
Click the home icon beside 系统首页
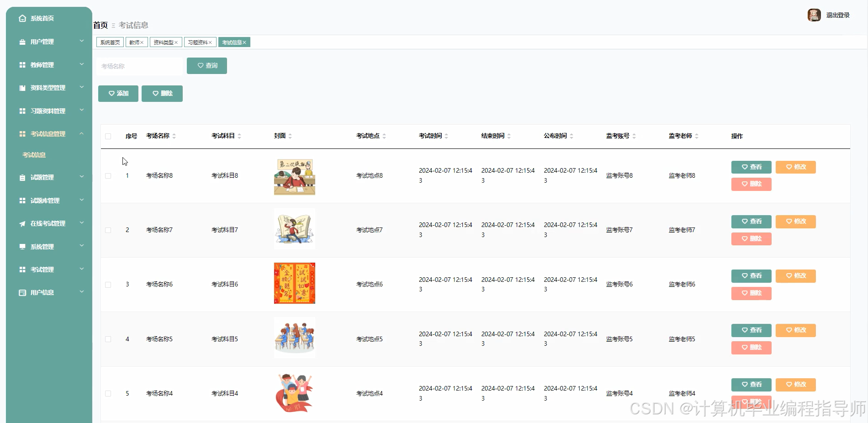click(x=22, y=18)
